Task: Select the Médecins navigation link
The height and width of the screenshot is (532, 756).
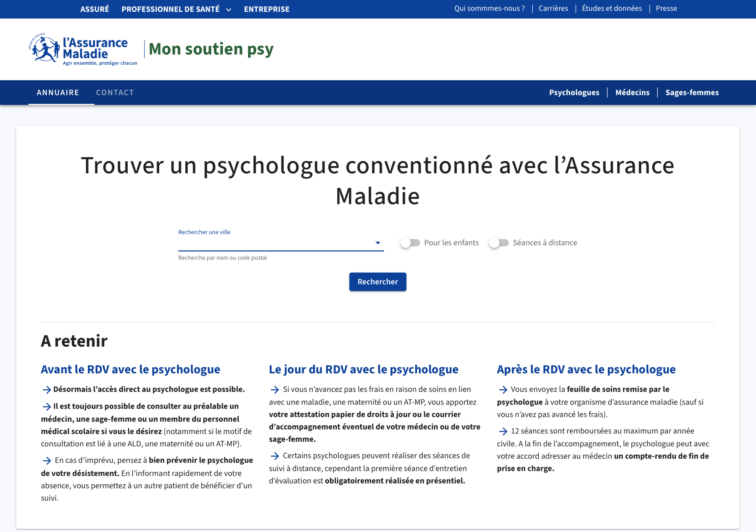Action: 632,92
